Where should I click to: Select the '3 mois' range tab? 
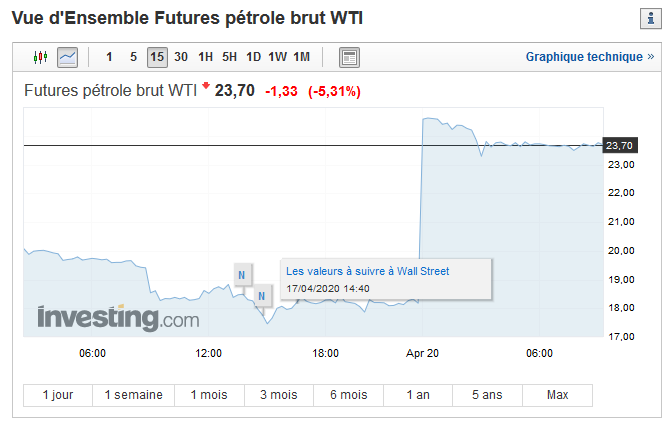point(279,395)
